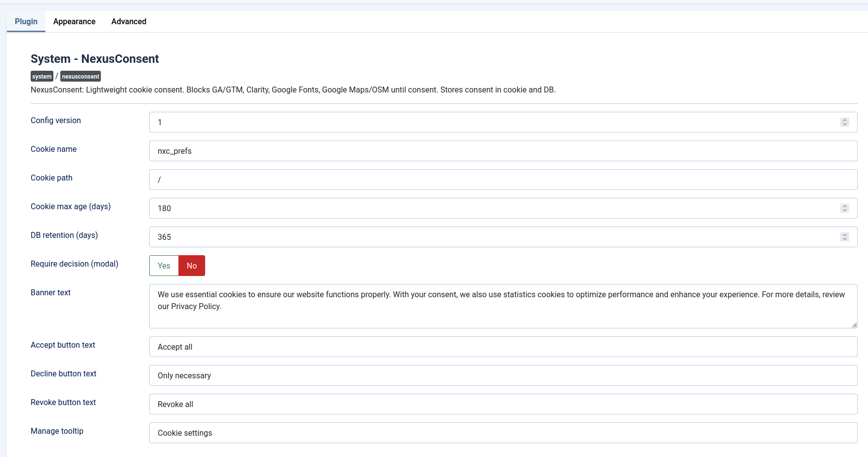Focus the Decline button text field
Viewport: 868px width, 457px height.
[503, 375]
